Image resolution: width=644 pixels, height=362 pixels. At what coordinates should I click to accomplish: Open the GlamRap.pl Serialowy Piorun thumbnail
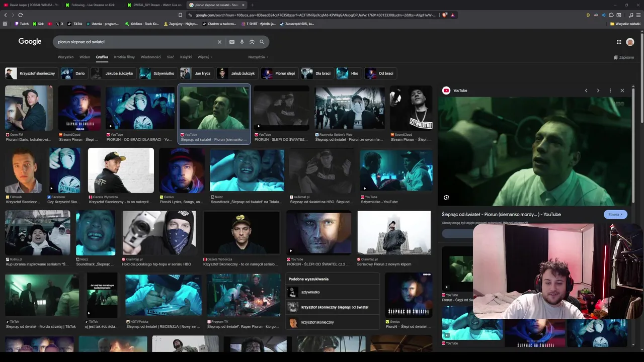tap(394, 233)
